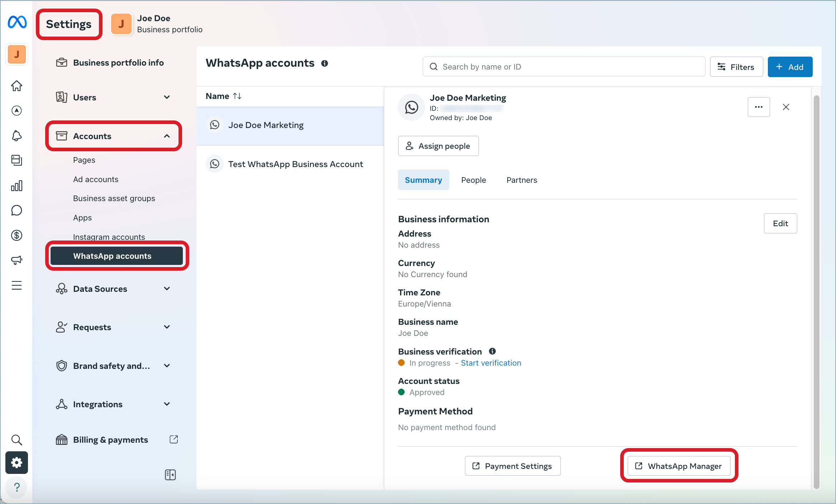Click the billing dollar sign icon

pyautogui.click(x=16, y=235)
